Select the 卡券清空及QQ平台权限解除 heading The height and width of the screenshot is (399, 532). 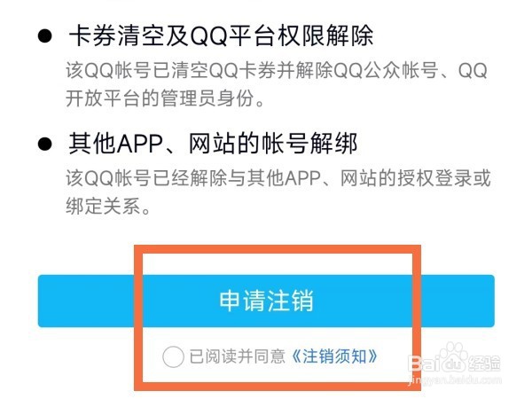pos(221,35)
